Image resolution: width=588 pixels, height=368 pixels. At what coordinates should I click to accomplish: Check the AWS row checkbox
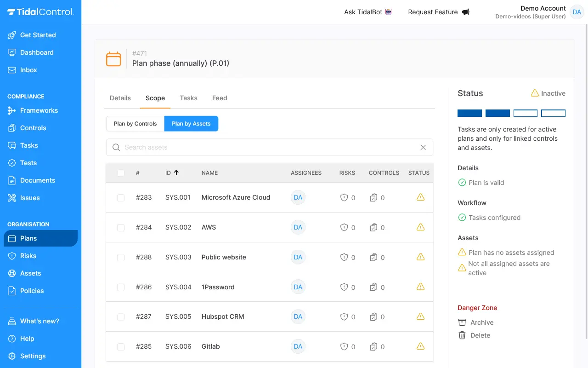click(121, 227)
